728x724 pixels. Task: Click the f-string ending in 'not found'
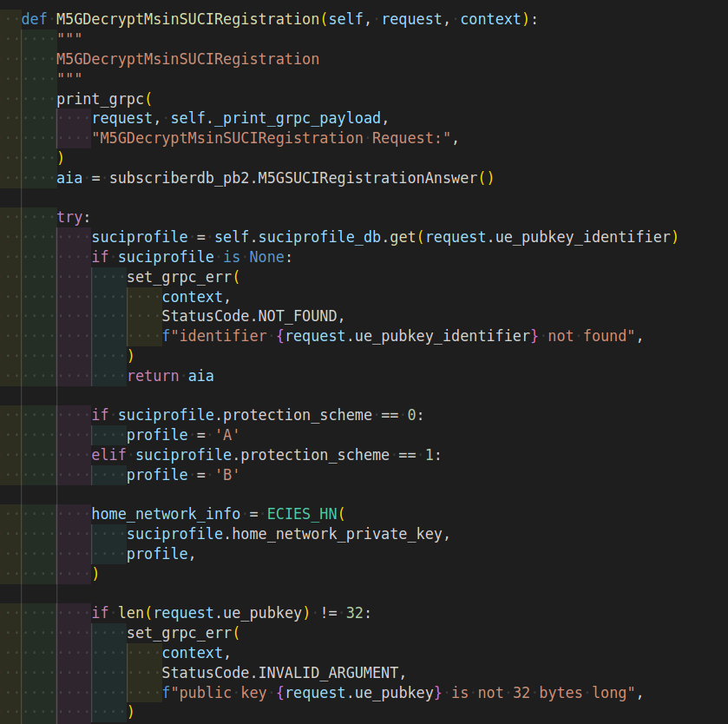[398, 336]
